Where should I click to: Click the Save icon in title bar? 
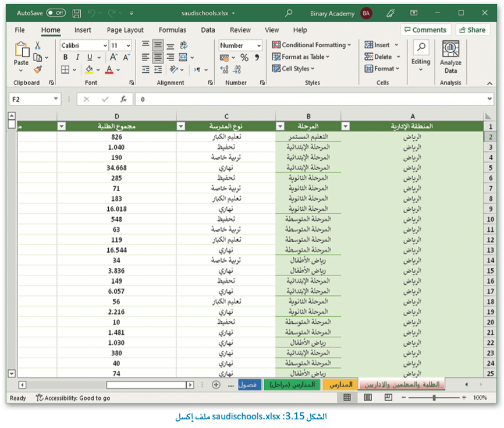click(76, 13)
